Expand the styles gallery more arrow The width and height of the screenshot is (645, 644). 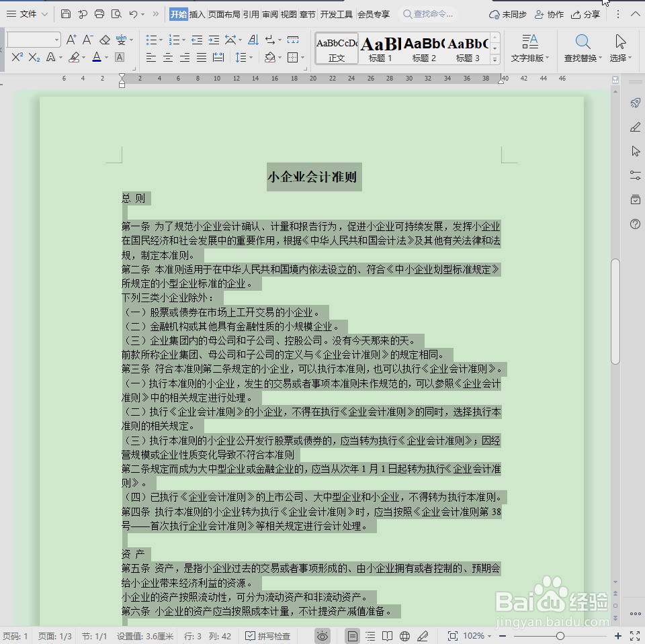point(495,60)
